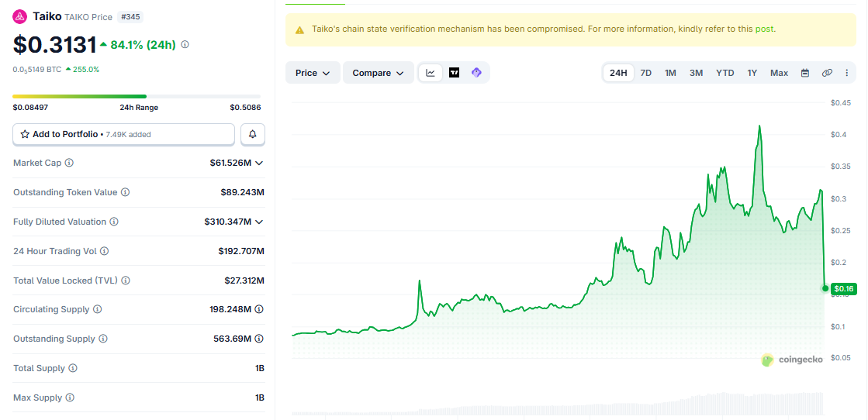The image size is (868, 420).
Task: Click the bell price alert icon
Action: [x=253, y=134]
